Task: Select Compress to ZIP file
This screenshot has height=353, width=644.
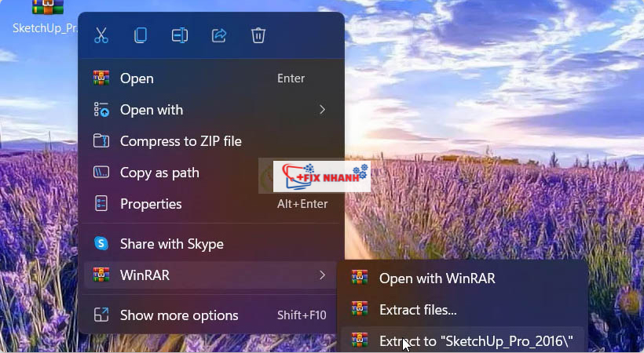Action: (x=210, y=141)
